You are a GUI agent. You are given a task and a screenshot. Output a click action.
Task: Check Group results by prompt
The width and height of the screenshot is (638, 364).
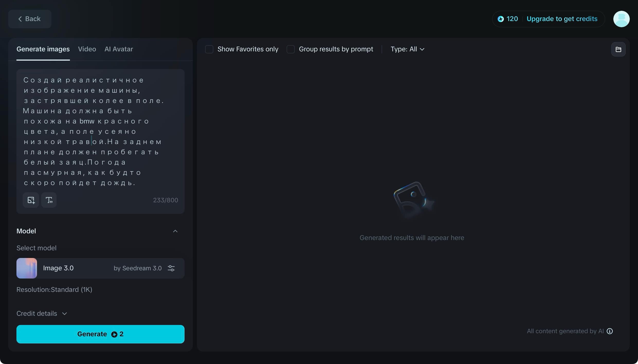point(291,49)
